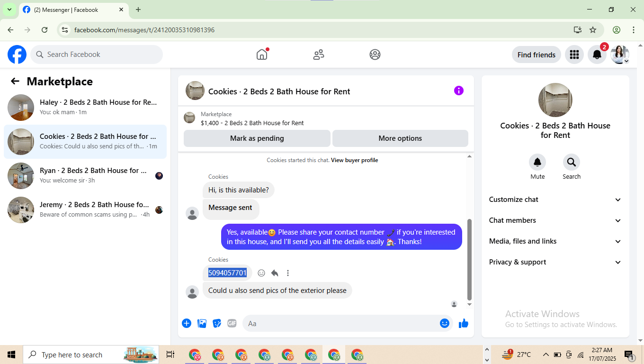The height and width of the screenshot is (364, 644).
Task: Click the "Could u also send pics" message
Action: [x=277, y=291]
